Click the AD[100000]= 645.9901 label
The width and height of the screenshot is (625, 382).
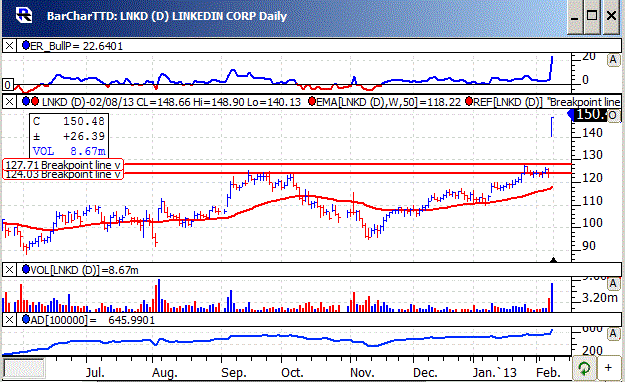[x=92, y=320]
